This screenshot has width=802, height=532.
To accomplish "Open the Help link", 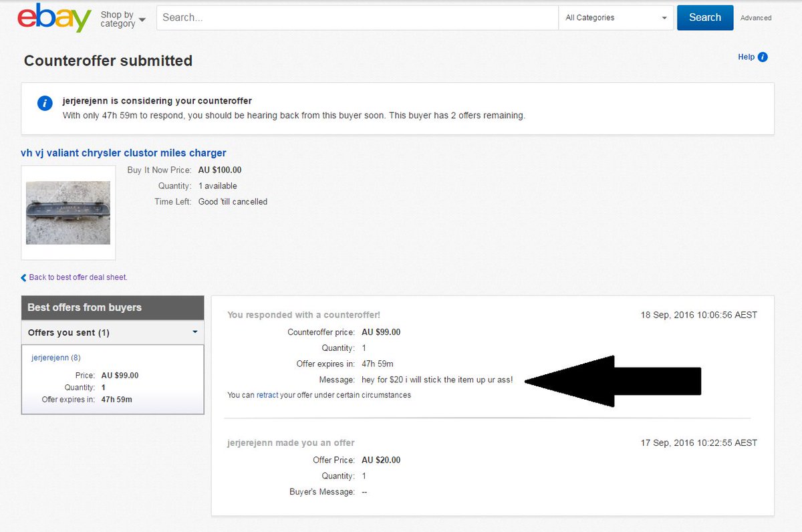I will (746, 57).
